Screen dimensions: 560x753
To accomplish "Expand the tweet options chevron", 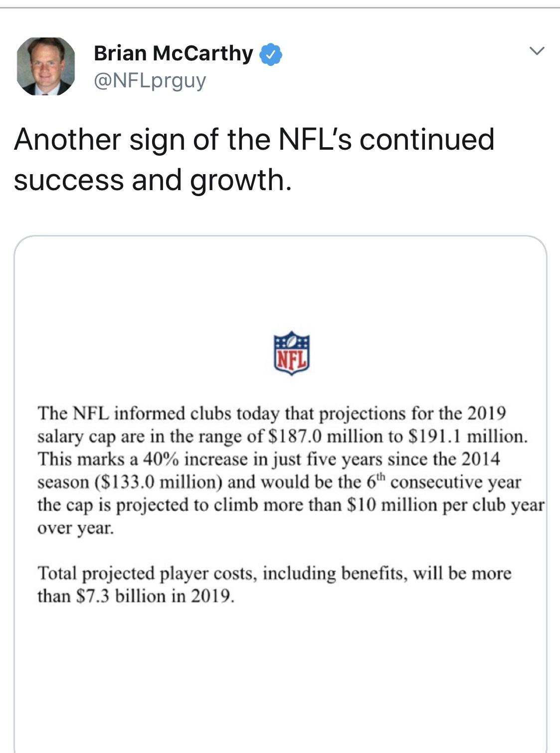I will (537, 51).
